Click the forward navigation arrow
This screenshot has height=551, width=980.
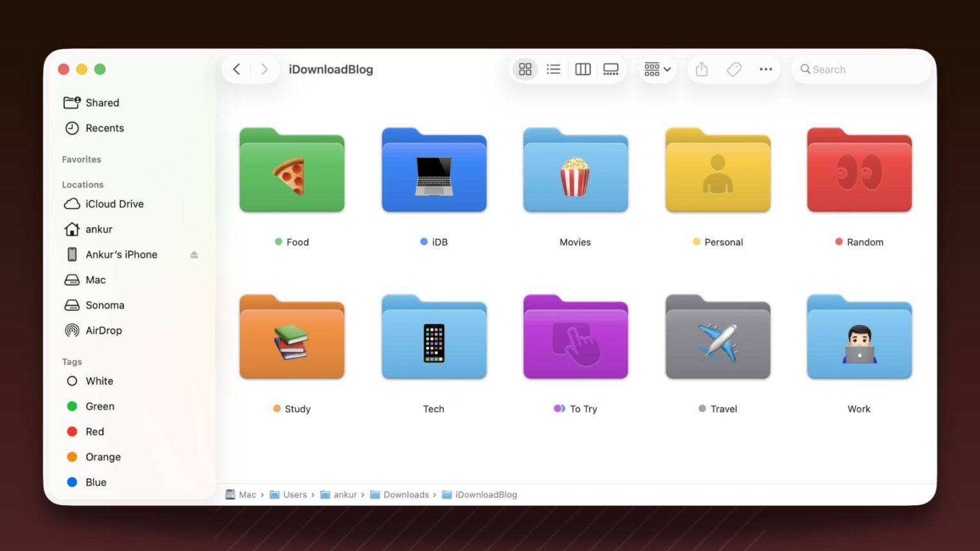click(x=265, y=69)
